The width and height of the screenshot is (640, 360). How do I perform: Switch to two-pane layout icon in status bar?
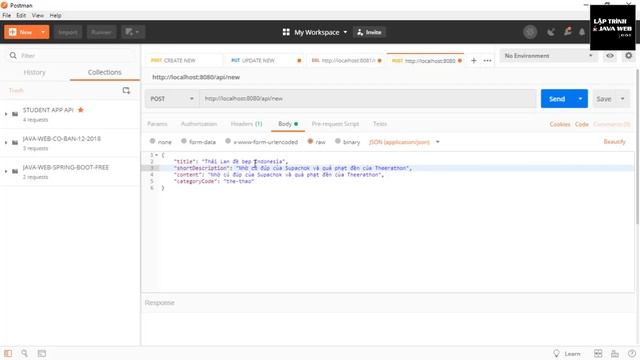click(598, 353)
